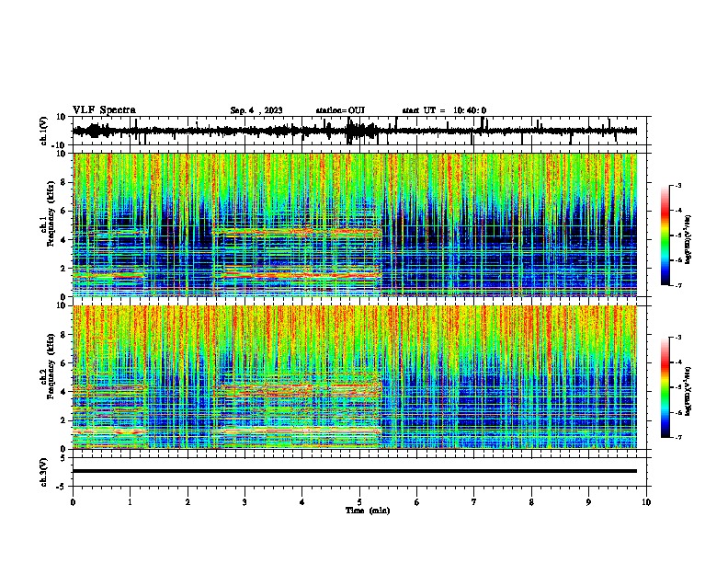Click time axis tick label "1"
The height and width of the screenshot is (563, 728).
(x=130, y=502)
